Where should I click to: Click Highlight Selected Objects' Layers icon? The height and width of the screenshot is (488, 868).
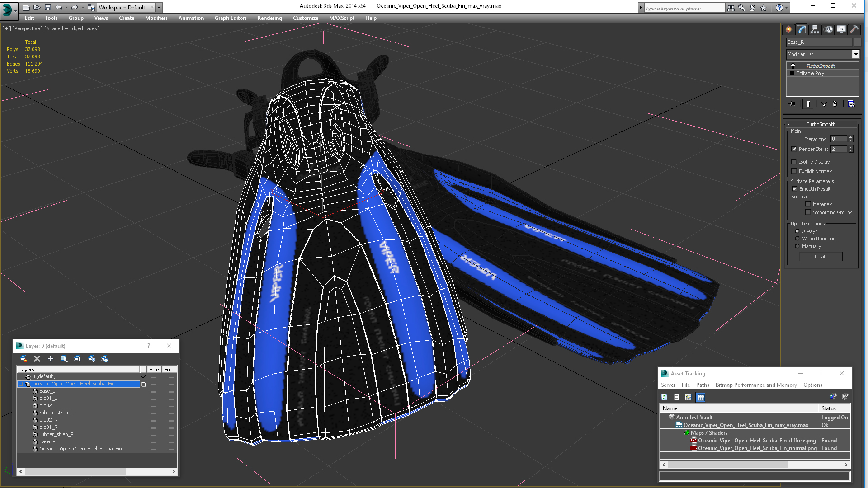(x=78, y=359)
